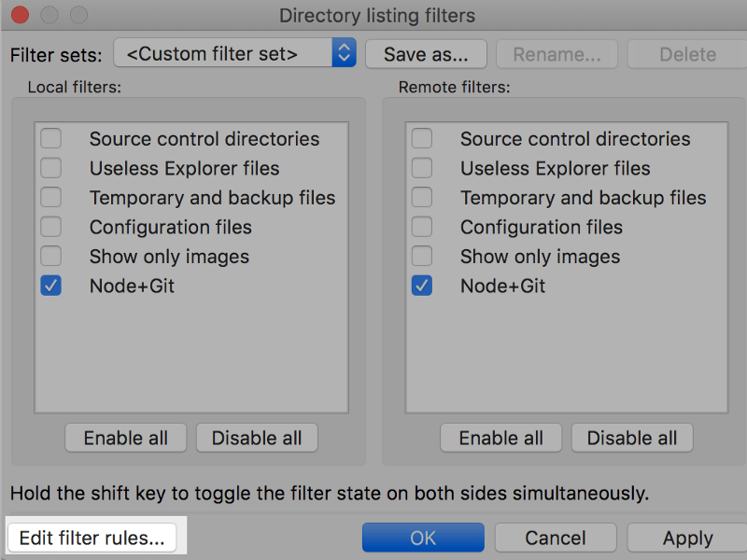Enable remote Source control directories filter

click(422, 138)
